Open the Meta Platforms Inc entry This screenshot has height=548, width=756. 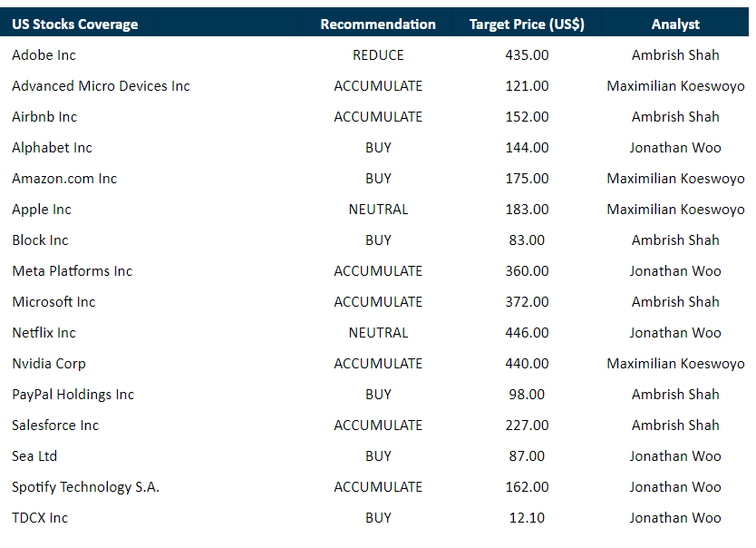(72, 271)
